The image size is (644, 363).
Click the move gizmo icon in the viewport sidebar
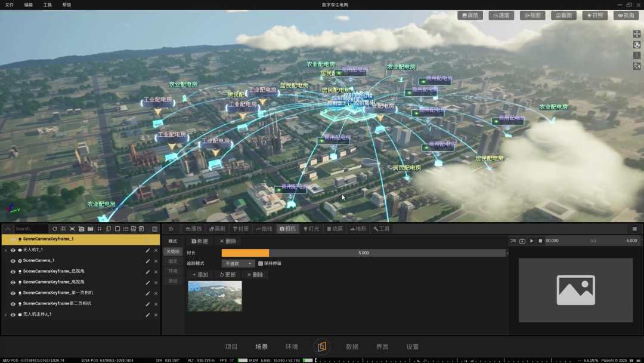[637, 33]
